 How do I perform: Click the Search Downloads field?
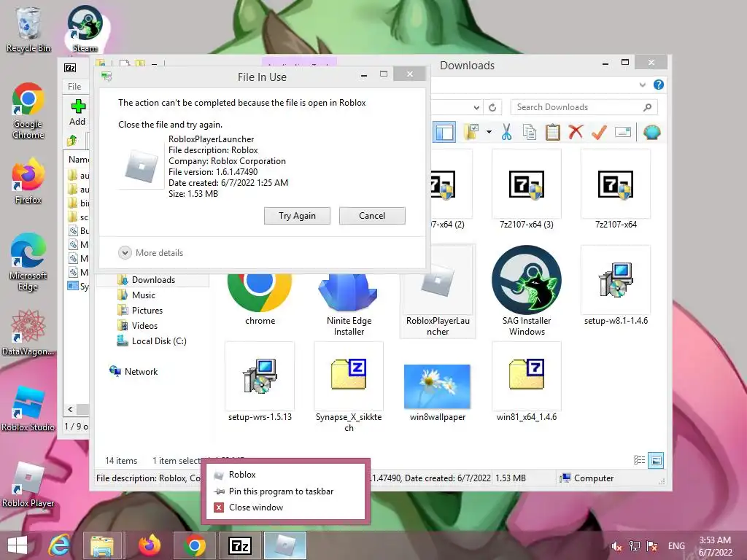coord(584,107)
